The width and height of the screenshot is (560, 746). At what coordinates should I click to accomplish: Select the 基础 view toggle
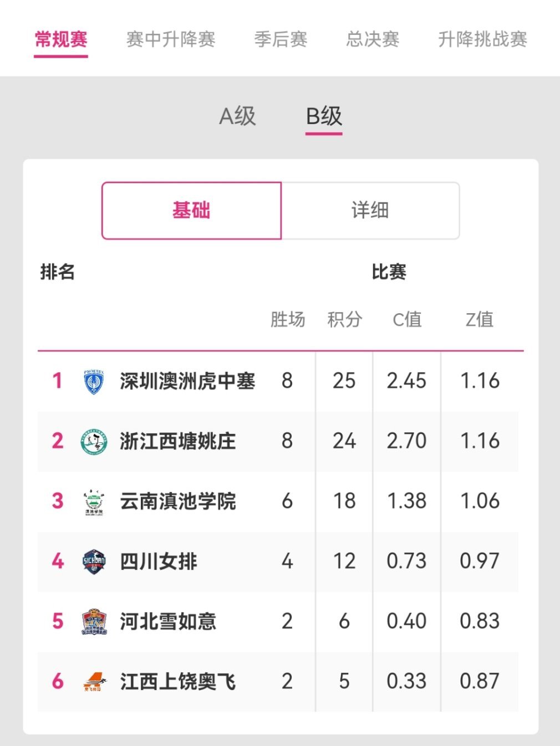[191, 211]
